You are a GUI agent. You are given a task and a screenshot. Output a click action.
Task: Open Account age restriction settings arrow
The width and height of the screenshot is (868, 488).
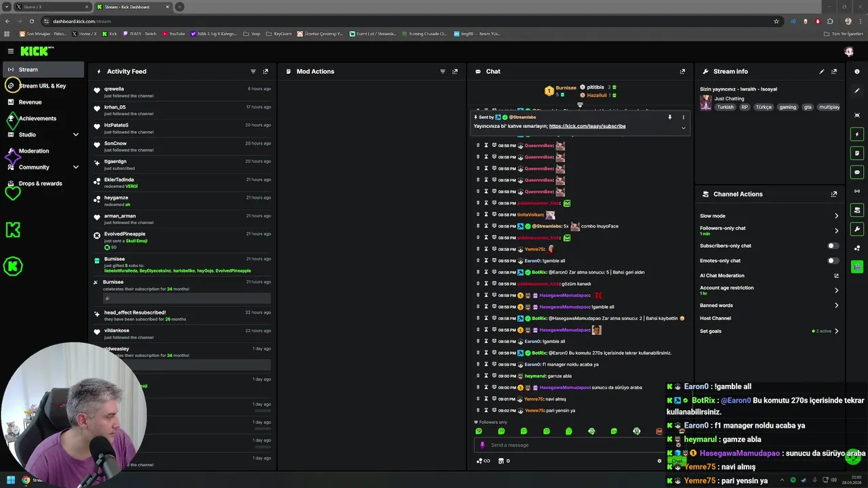pos(836,290)
